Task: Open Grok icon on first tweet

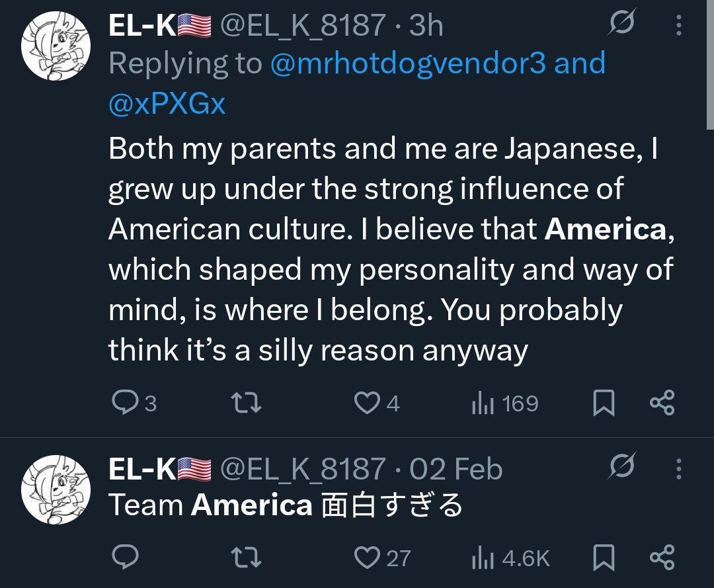Action: 622,24
